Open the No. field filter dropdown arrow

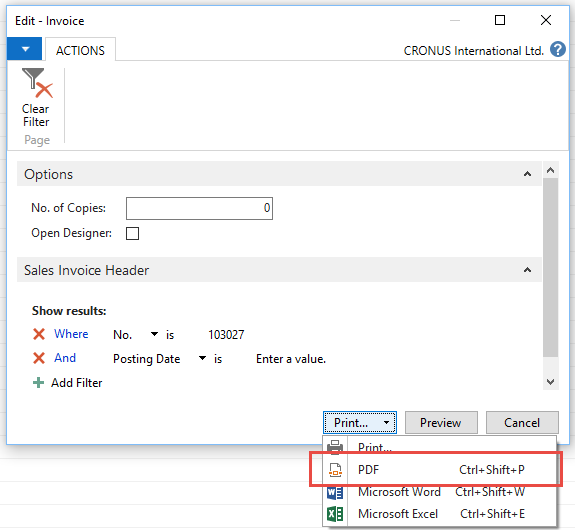(x=154, y=334)
